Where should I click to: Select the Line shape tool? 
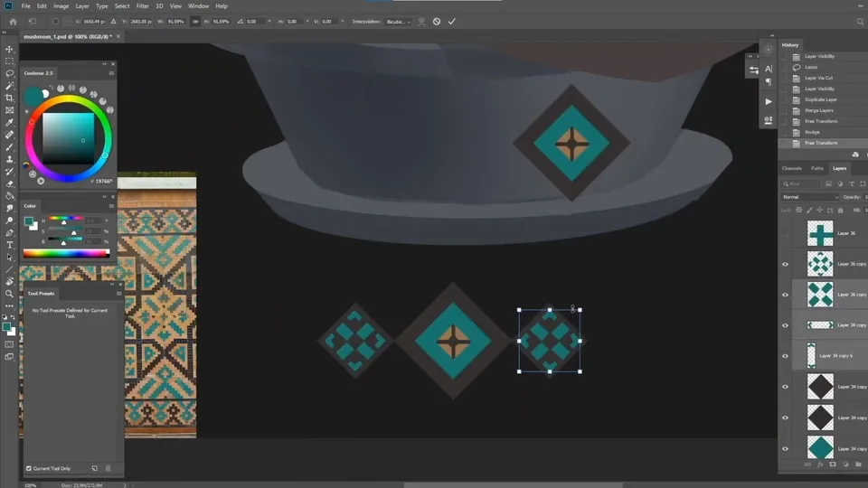point(9,269)
